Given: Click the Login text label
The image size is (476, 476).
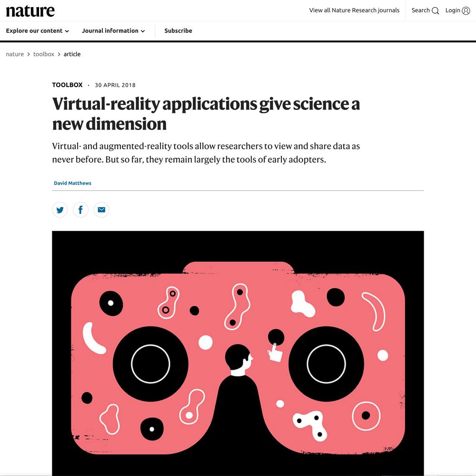Looking at the screenshot, I should tap(453, 10).
